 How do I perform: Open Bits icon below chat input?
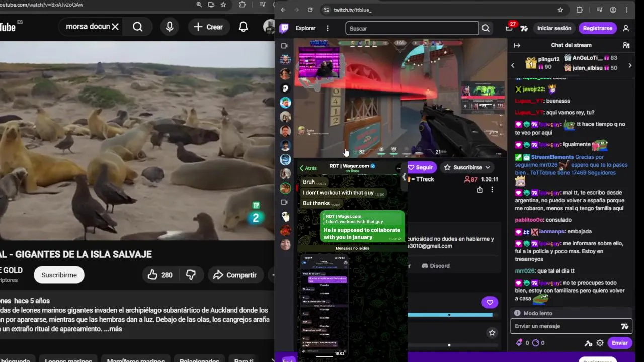(520, 343)
